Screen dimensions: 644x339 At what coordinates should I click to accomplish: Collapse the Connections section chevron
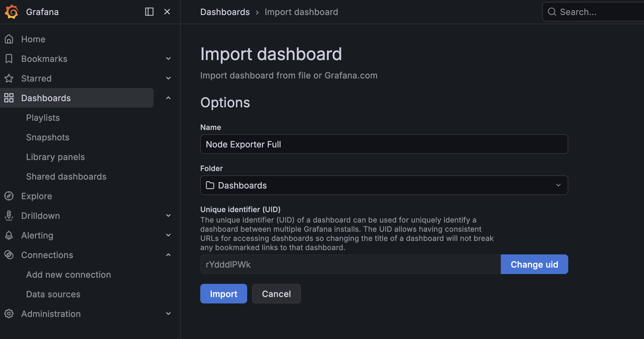(168, 255)
